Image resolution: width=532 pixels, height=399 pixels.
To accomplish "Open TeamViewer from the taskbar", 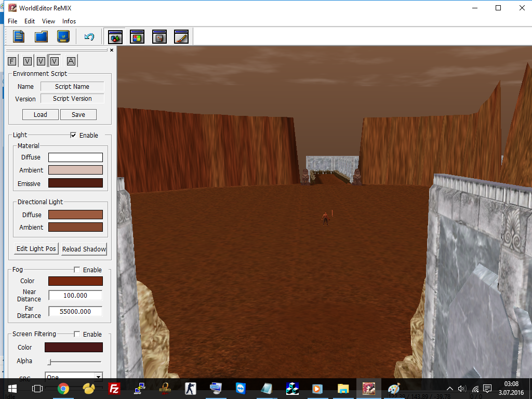I will 241,389.
